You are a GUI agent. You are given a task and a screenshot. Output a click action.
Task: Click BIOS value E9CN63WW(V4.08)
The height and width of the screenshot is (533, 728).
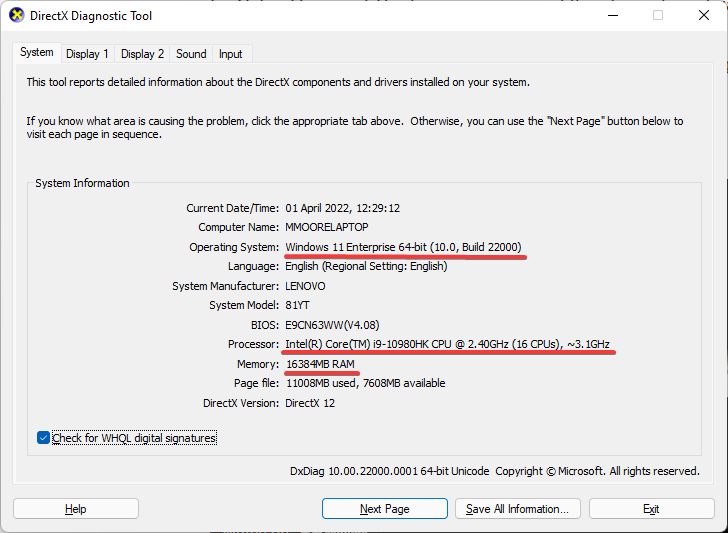tap(332, 325)
